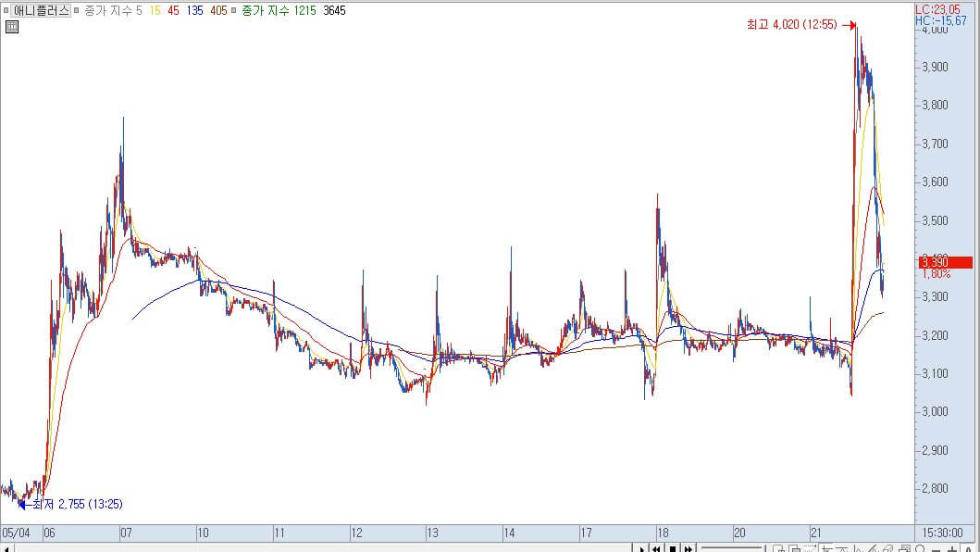Select the brown 405 moving average legend
980x552 pixels.
(x=218, y=10)
